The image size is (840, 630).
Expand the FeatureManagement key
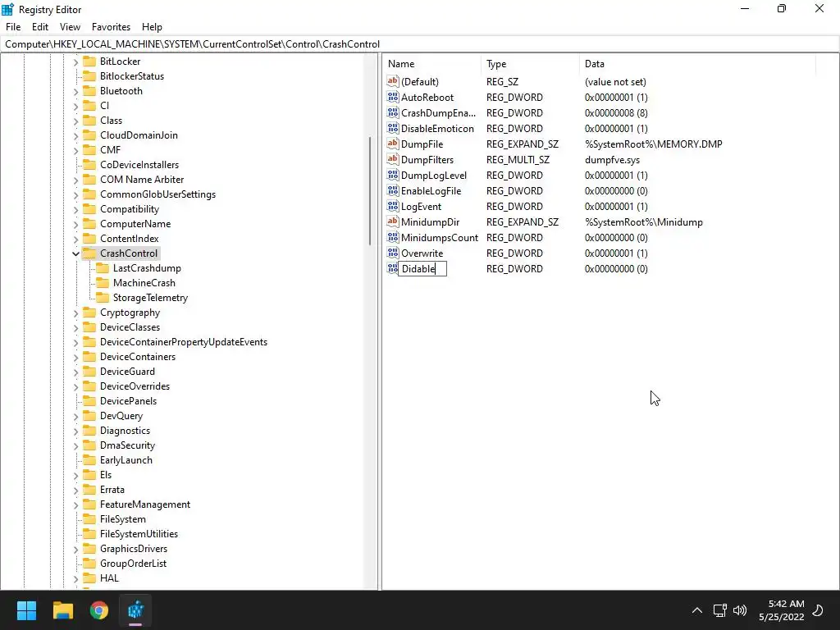(x=75, y=504)
